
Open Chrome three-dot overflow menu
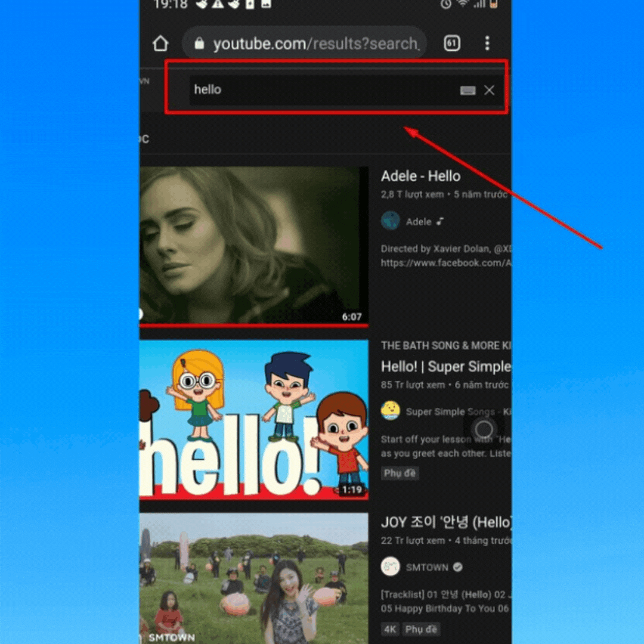click(x=487, y=43)
